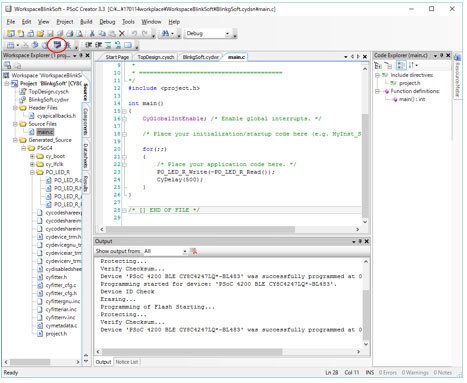Open the Find icon dropdown arrow

coord(172,34)
